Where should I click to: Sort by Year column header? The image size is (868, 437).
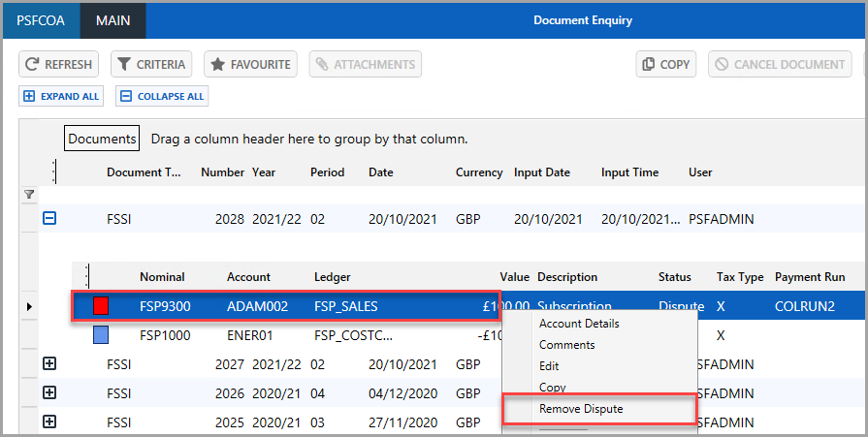pos(264,172)
